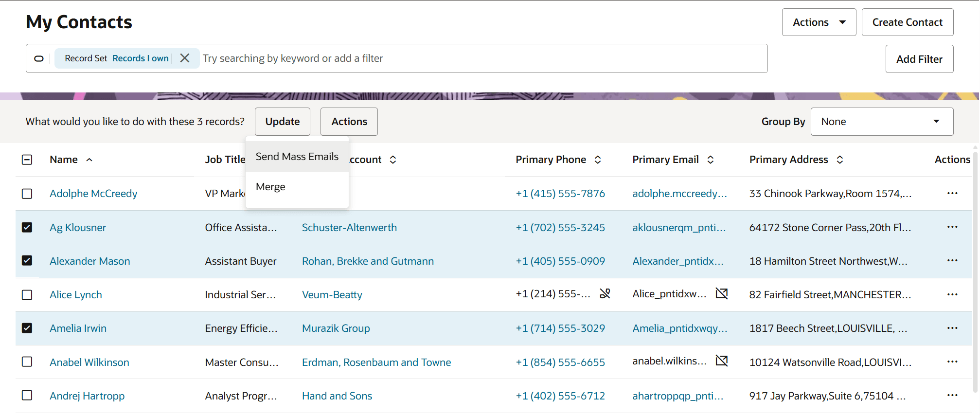This screenshot has height=417, width=980.
Task: Click the Add Filter button
Action: 919,59
